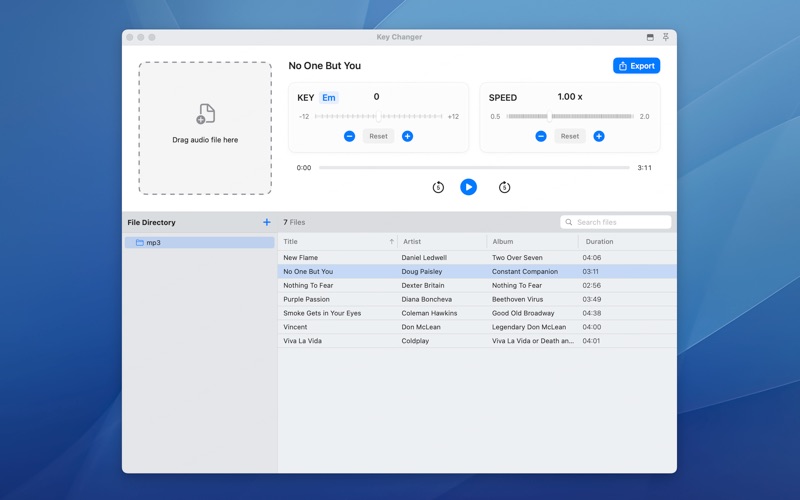This screenshot has width=800, height=500.
Task: Select the No One But You track
Action: click(x=477, y=271)
